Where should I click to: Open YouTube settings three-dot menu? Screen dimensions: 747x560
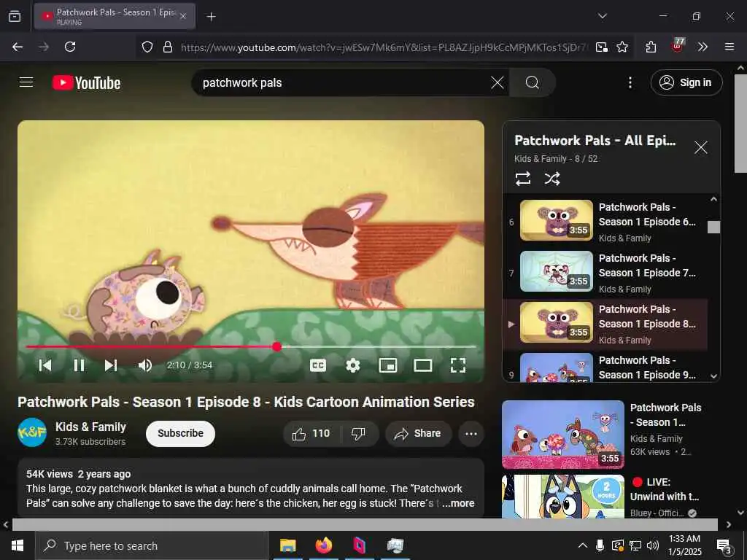point(630,82)
